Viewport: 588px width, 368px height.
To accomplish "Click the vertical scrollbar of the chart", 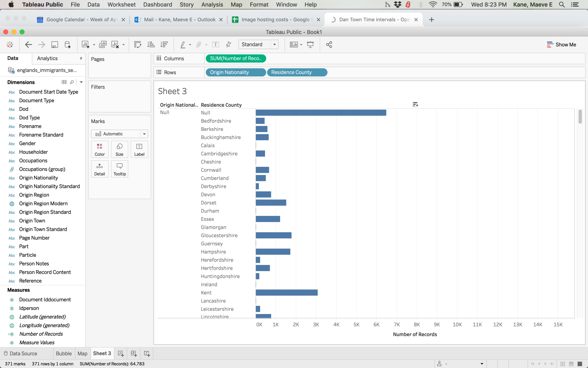I will [x=580, y=117].
